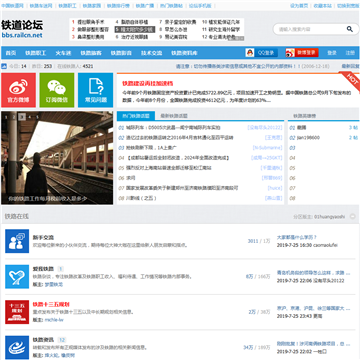Collapse the 铁路在线 section toggle

tap(353, 217)
